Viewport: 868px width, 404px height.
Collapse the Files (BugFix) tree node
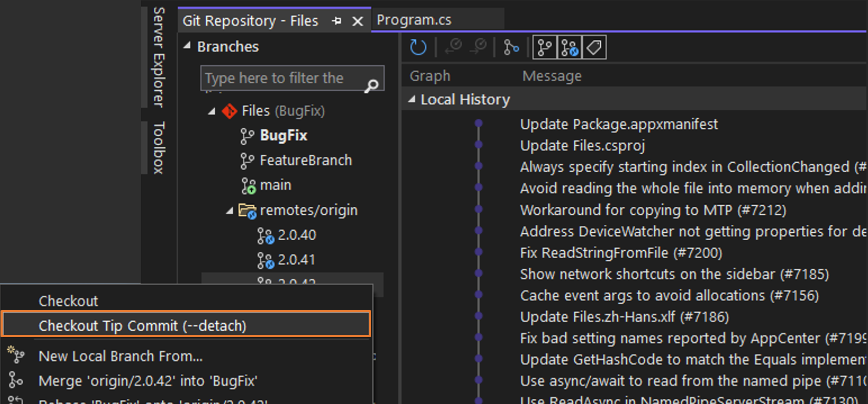tap(212, 111)
